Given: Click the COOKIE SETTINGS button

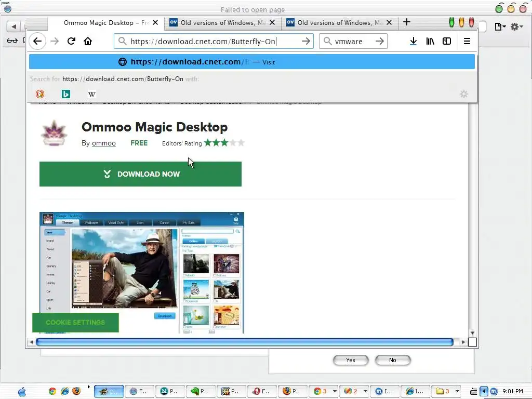Looking at the screenshot, I should tap(75, 322).
